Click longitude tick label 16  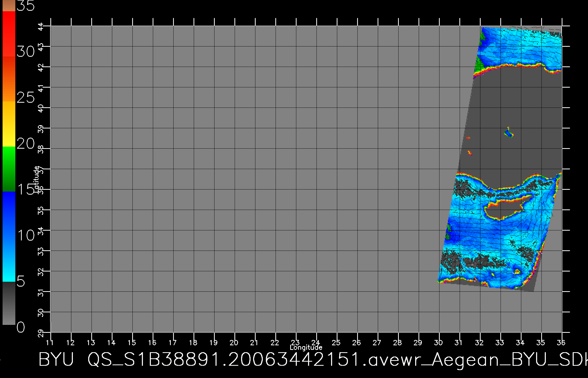pos(152,342)
